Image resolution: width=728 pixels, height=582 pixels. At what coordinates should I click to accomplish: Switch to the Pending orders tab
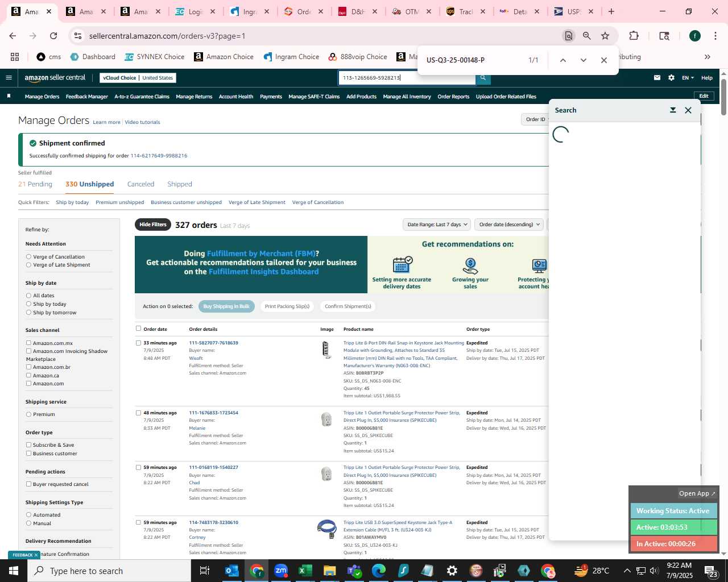pyautogui.click(x=35, y=184)
